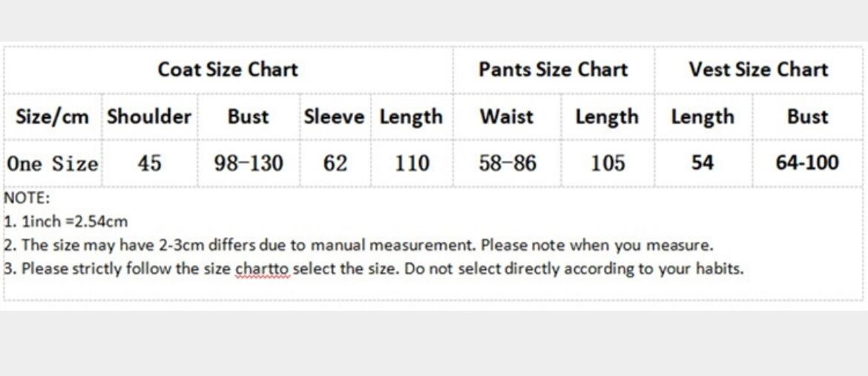Screen dimensions: 868x376
Task: Select the coat bust value 98-130
Action: point(249,163)
